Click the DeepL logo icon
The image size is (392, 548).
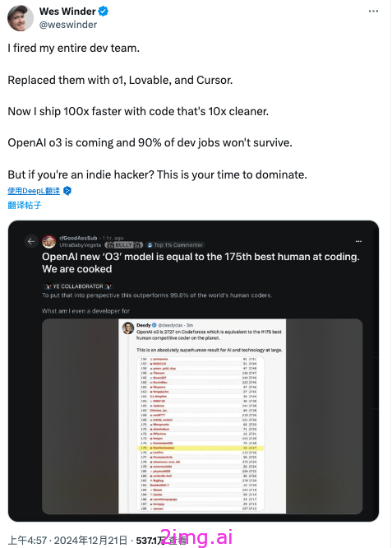pyautogui.click(x=67, y=191)
